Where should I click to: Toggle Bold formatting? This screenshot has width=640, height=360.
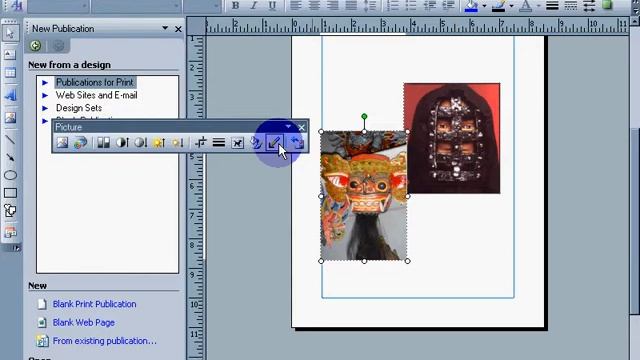coord(235,6)
